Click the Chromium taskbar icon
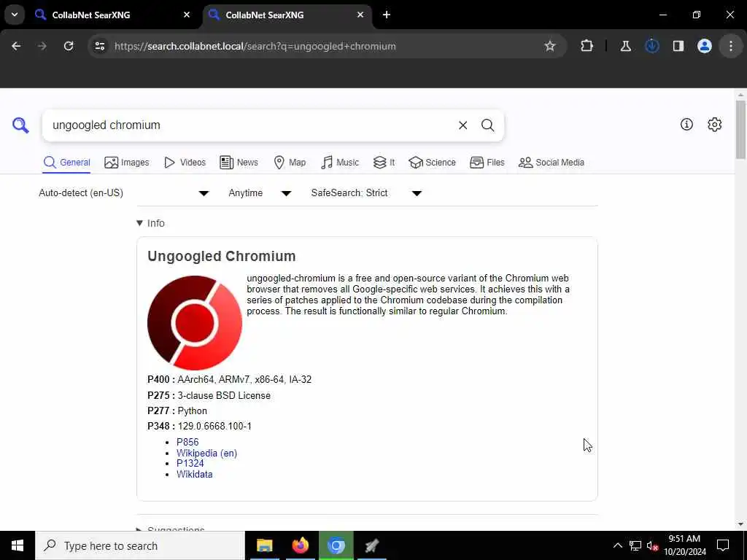Screen dimensions: 747x560 click(336, 545)
